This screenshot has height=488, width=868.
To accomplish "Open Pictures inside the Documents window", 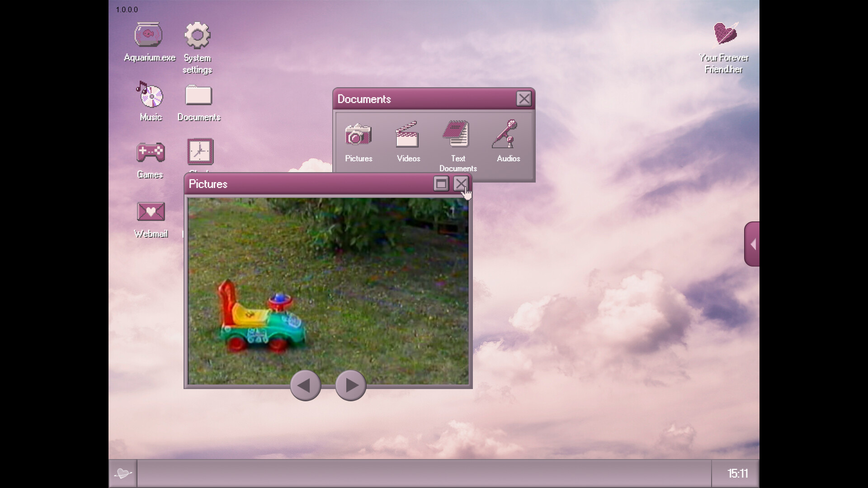I will pos(358,136).
